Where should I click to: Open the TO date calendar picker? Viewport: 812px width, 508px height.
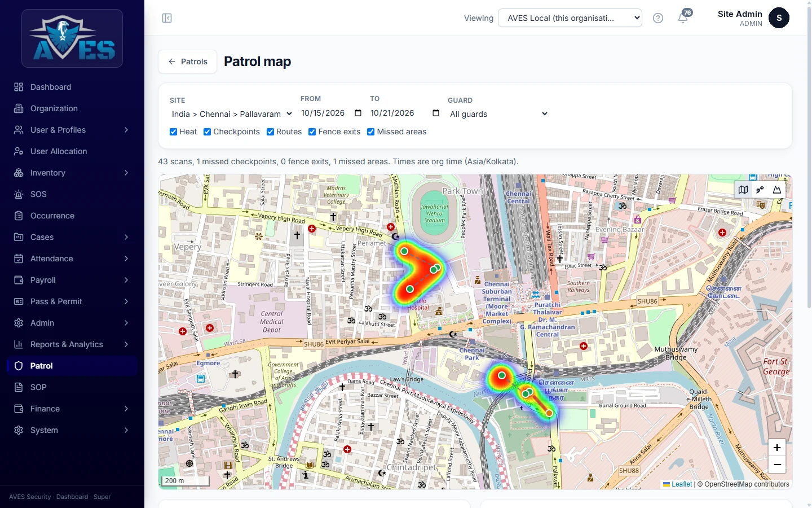(436, 113)
